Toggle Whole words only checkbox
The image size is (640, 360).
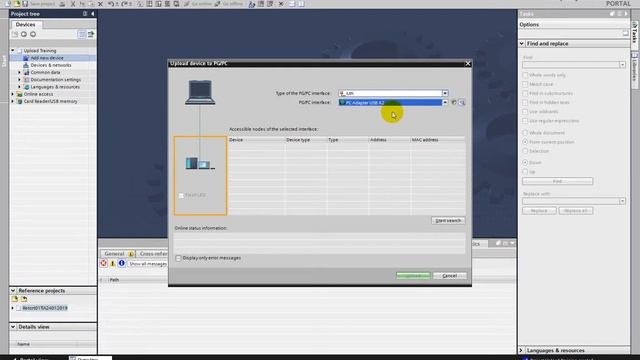525,75
